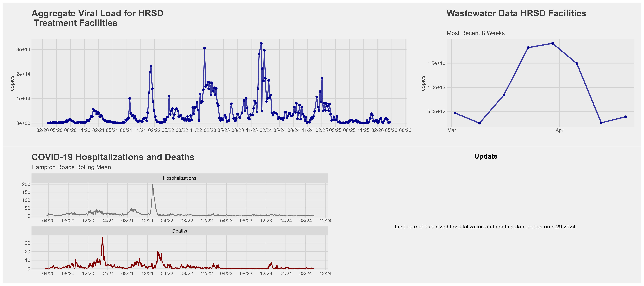Click the Hospitalizations facet header

pos(180,178)
